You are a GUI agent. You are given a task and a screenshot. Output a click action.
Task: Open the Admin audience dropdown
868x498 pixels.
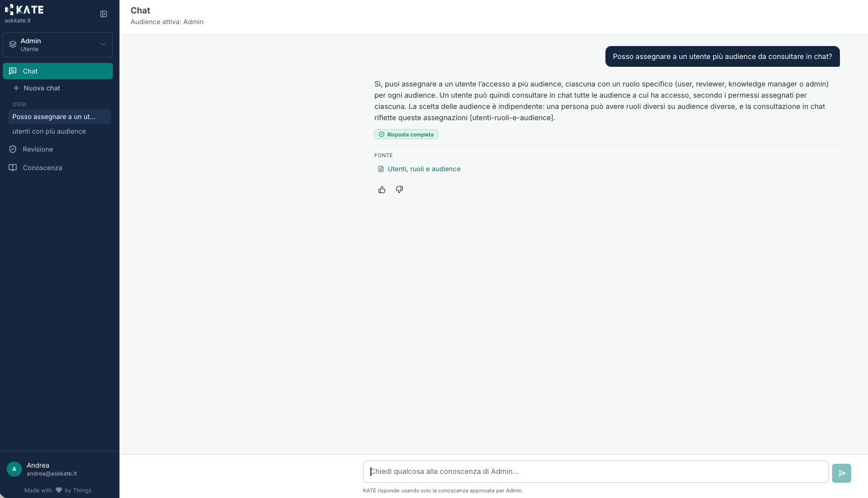(58, 45)
